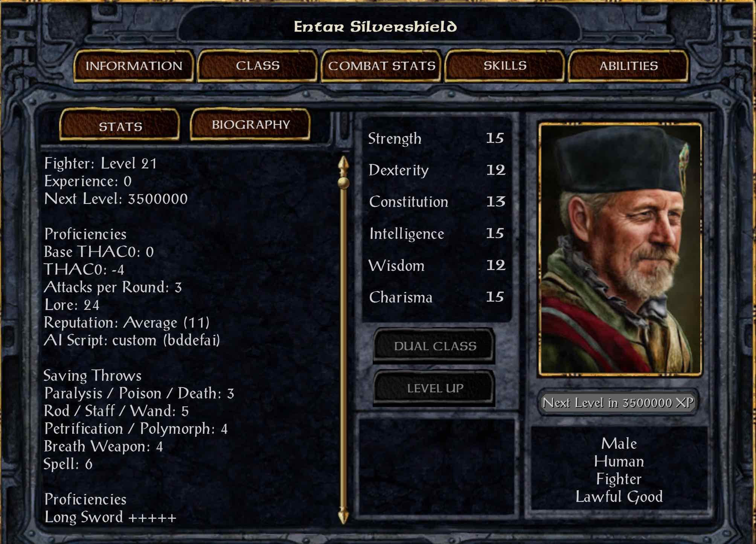The width and height of the screenshot is (756, 544).
Task: Open the Information tab
Action: click(134, 66)
